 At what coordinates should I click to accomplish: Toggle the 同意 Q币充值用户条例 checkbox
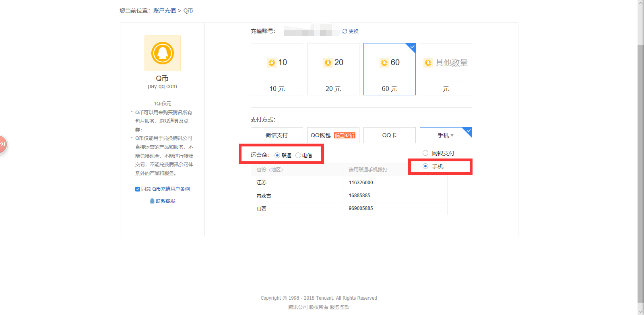point(138,189)
